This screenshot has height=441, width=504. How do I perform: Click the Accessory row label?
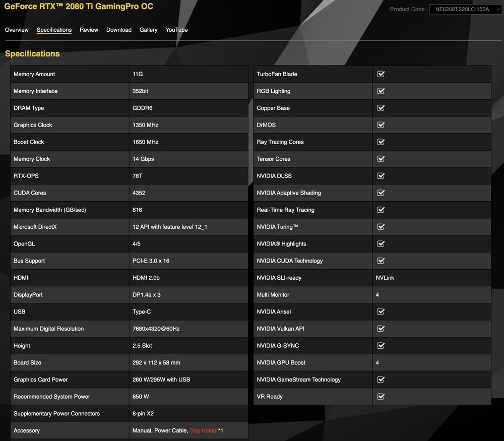click(x=27, y=430)
